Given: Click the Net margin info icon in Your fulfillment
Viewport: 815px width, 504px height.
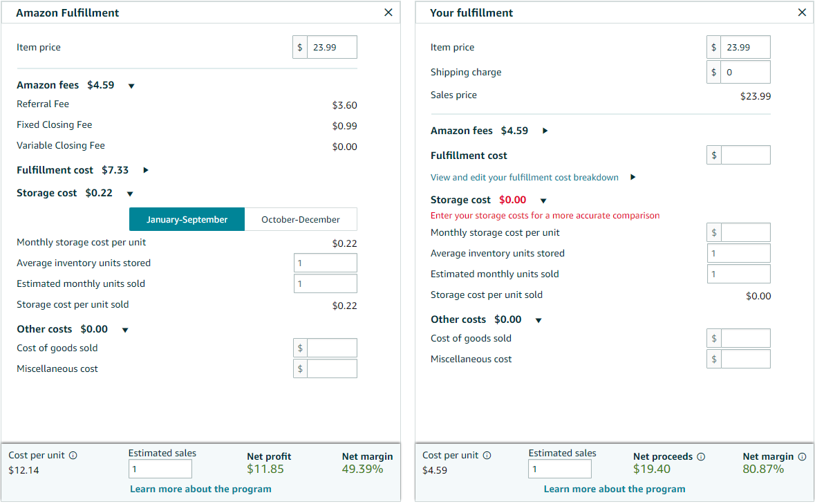Looking at the screenshot, I should click(803, 456).
